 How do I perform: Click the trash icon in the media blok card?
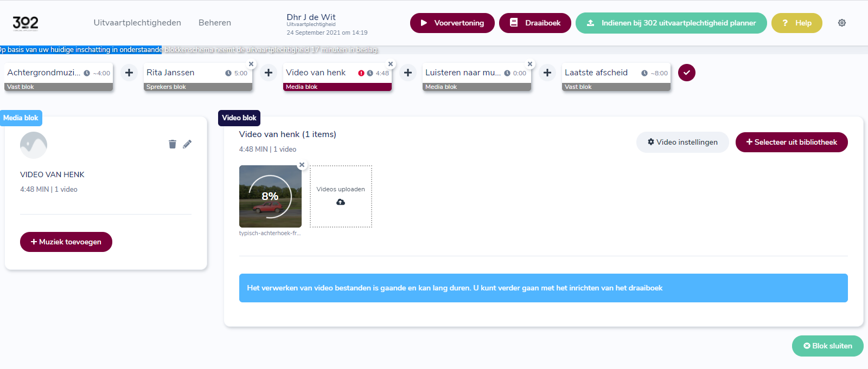click(173, 144)
